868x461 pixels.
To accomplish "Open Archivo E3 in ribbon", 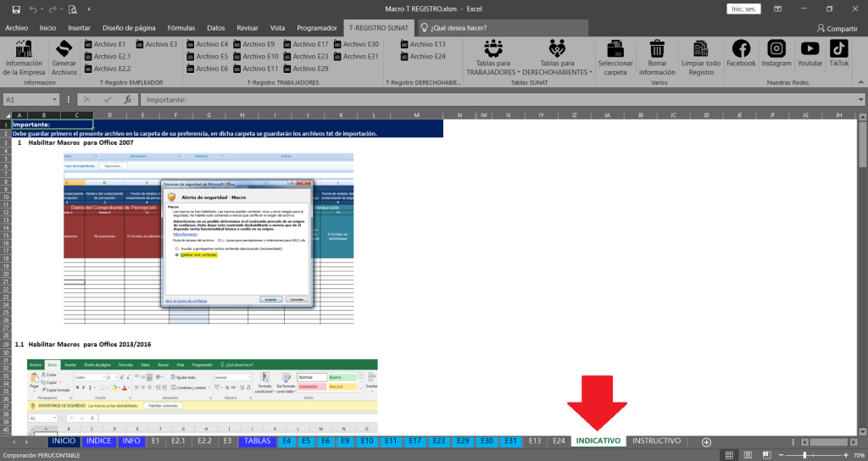I will 157,44.
